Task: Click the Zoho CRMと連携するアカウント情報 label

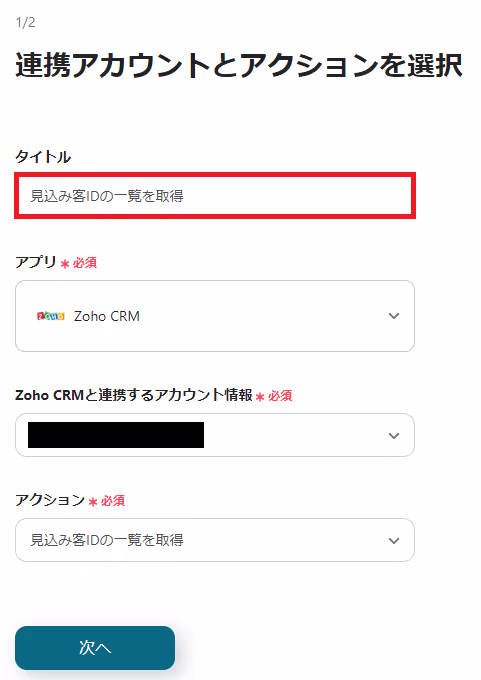Action: [134, 395]
